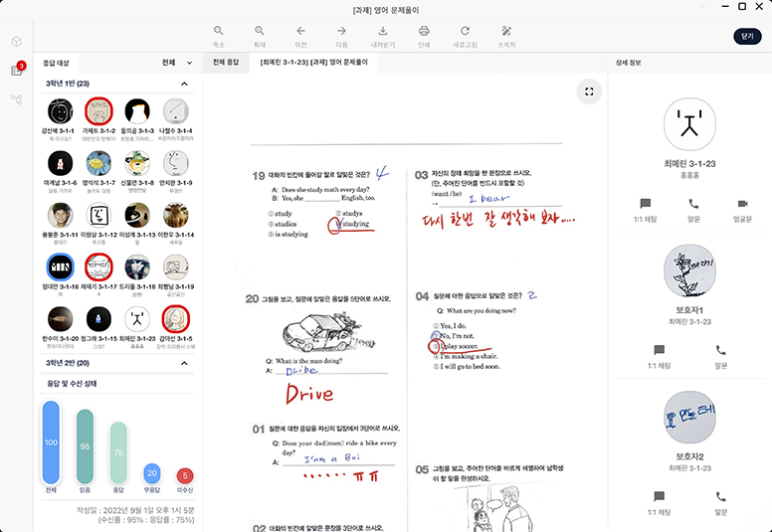Open sidebar icon with red notification badge
Viewport: 772px width, 532px height.
tap(17, 70)
